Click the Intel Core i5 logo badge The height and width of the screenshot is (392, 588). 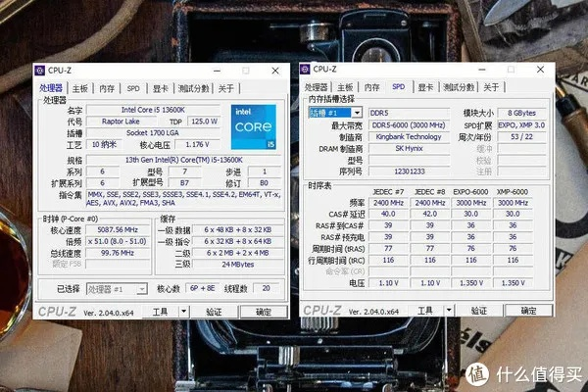(x=254, y=126)
